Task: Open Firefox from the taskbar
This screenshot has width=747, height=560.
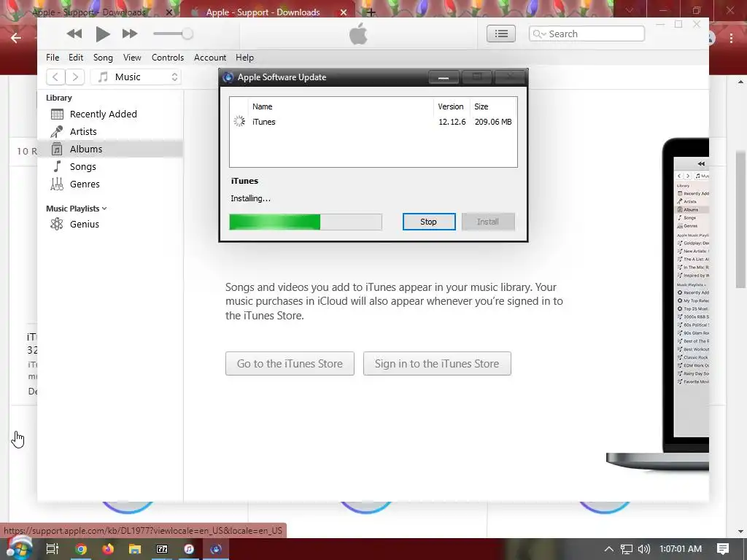Action: pos(108,549)
